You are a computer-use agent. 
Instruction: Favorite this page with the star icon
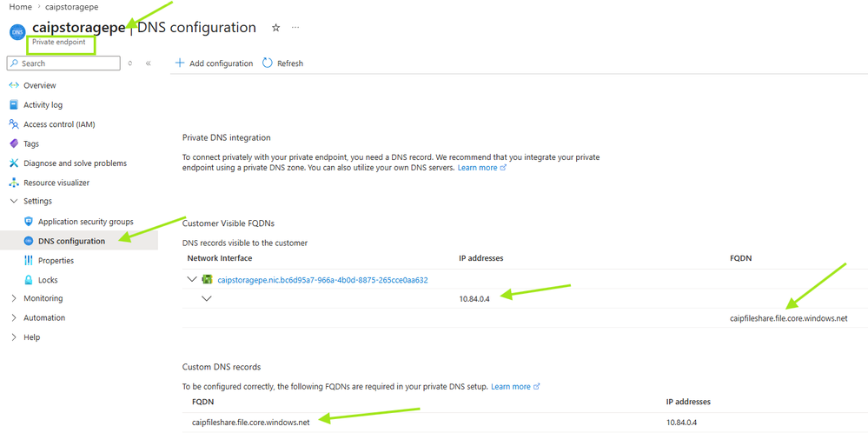click(275, 28)
